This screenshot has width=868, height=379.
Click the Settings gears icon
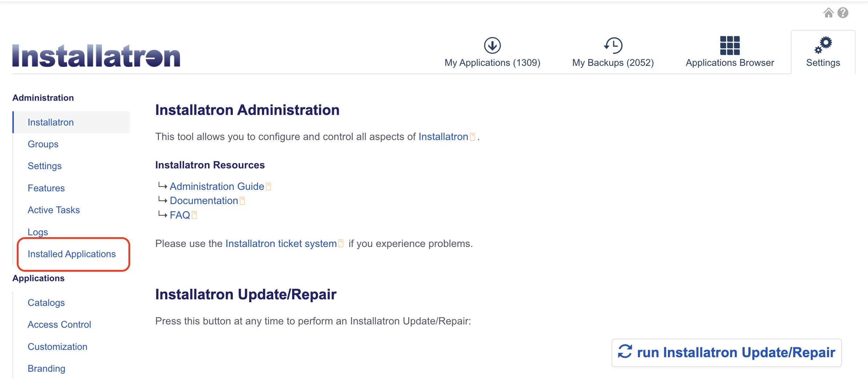[823, 45]
